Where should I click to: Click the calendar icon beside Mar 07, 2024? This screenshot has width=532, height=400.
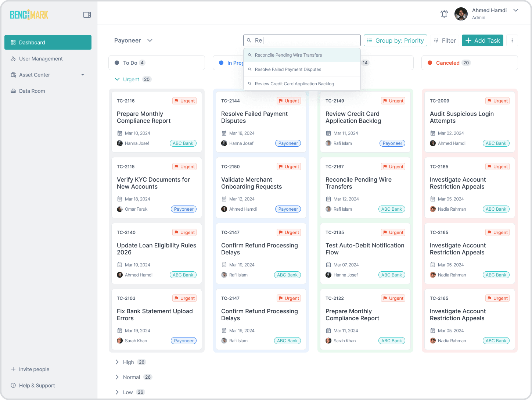click(328, 265)
